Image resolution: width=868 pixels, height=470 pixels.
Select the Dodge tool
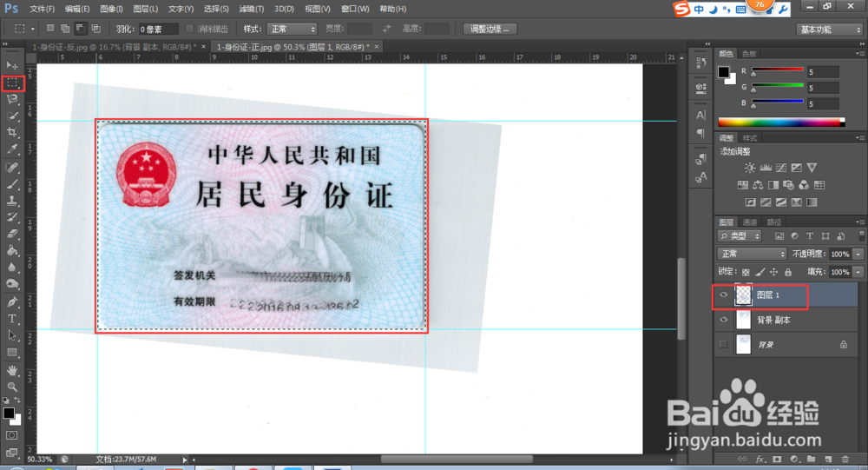point(12,284)
